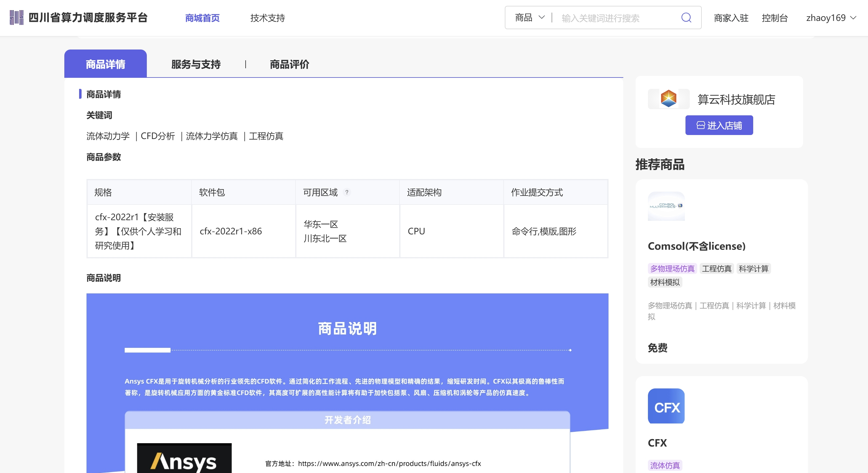
Task: Click the 工程仿真 keyword in 关键词 list
Action: [266, 136]
